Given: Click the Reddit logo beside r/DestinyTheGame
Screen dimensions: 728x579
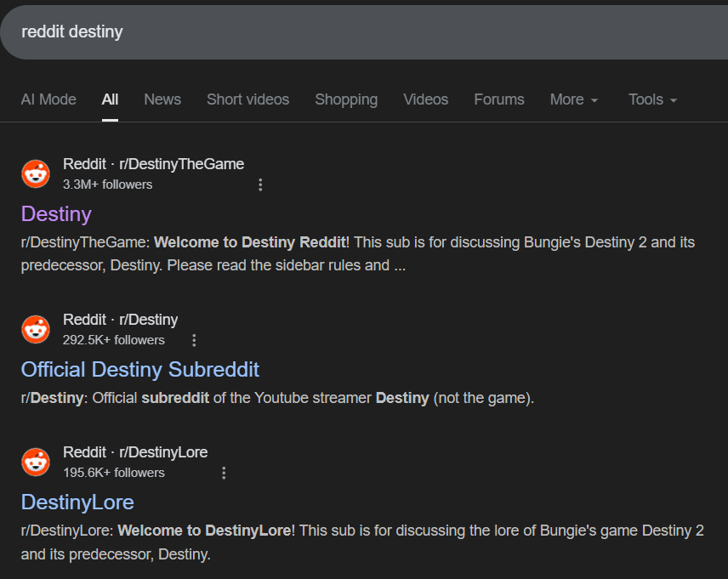Looking at the screenshot, I should pyautogui.click(x=36, y=174).
